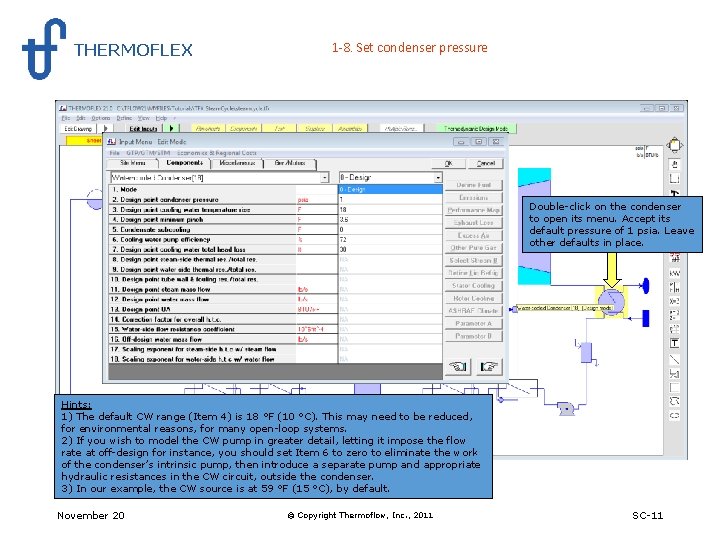Open the 0 - Design mode dropdown

(438, 178)
